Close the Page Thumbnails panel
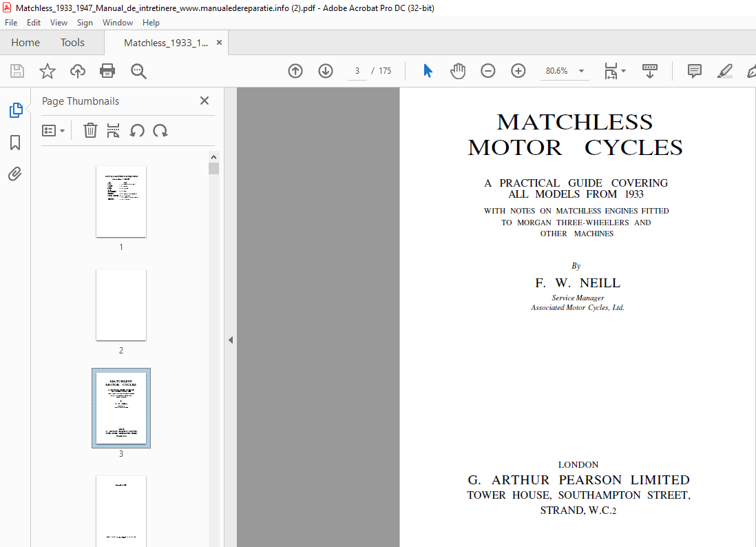This screenshot has height=547, width=756. point(204,101)
